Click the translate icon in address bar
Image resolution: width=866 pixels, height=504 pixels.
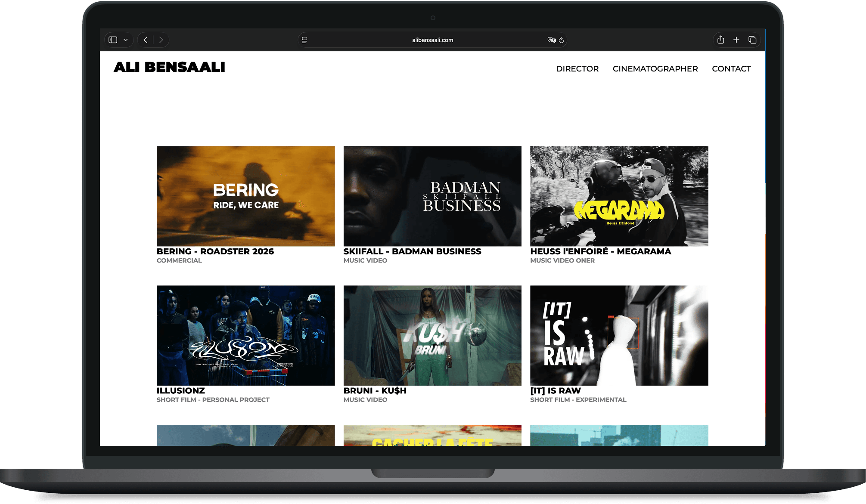(551, 40)
